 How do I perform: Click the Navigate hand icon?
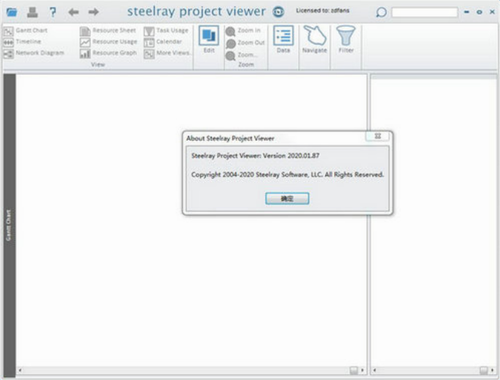[x=314, y=39]
